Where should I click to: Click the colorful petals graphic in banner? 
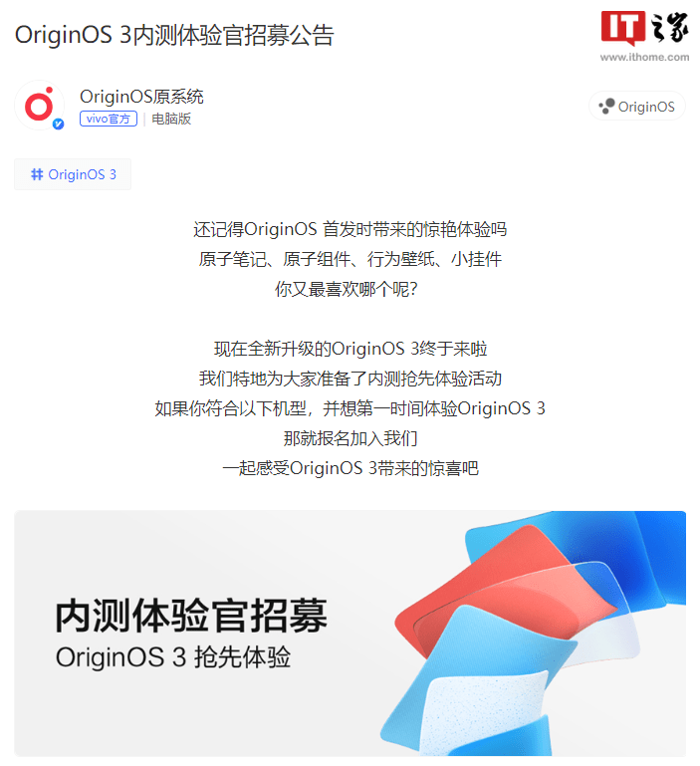(x=533, y=634)
